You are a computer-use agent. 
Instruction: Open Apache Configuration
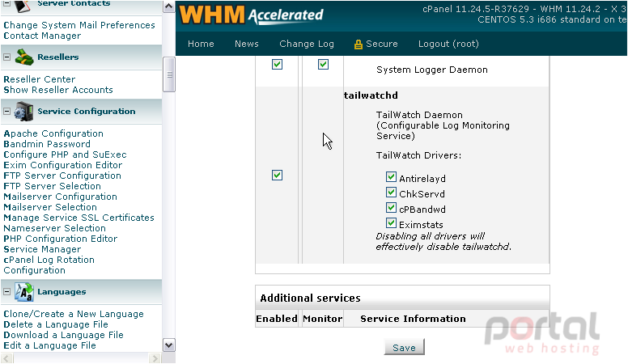click(x=53, y=133)
